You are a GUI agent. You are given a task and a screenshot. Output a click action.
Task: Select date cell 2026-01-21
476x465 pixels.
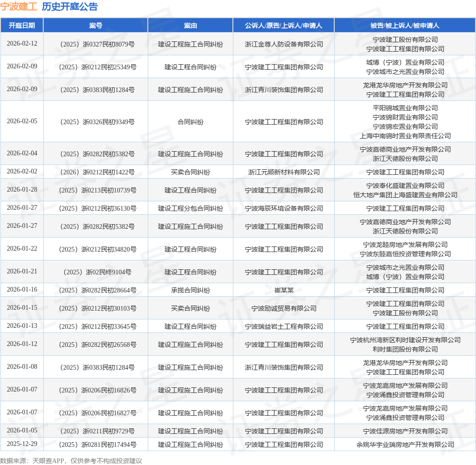[22, 272]
